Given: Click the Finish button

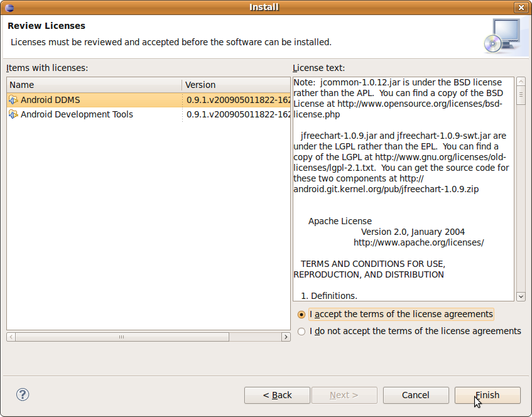Looking at the screenshot, I should 487,395.
